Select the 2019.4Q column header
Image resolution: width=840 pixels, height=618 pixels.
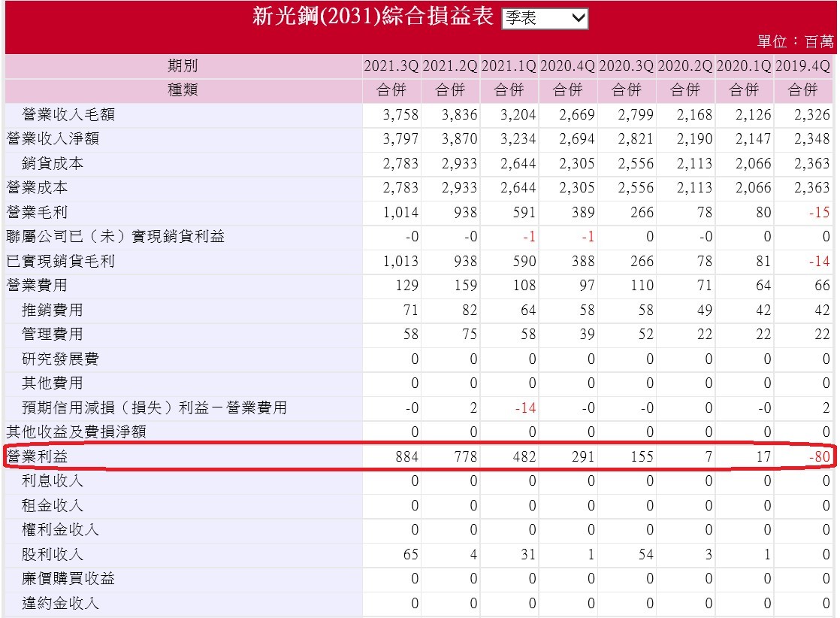[x=802, y=66]
